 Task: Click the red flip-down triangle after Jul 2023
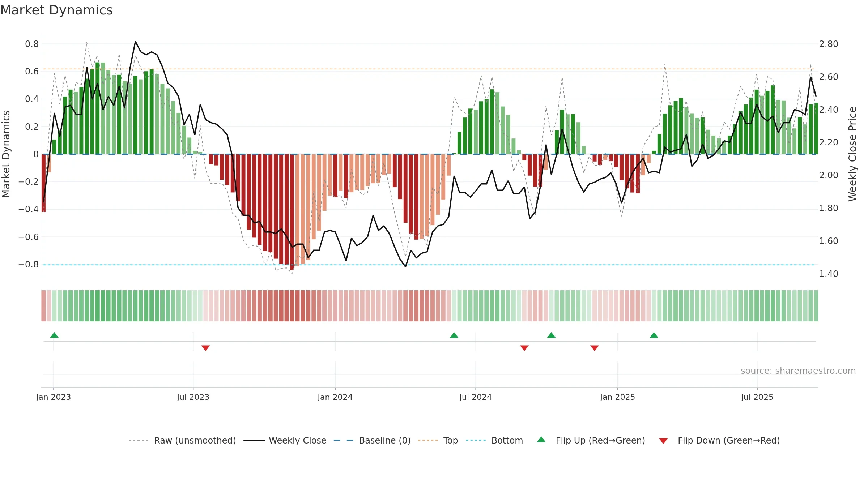[x=205, y=348]
